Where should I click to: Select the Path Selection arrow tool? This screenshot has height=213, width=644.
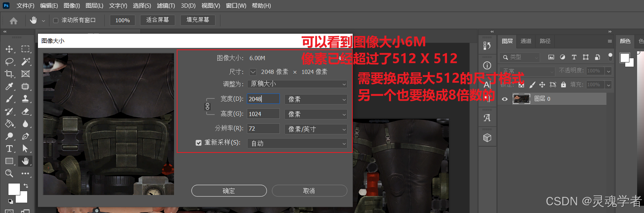pos(25,149)
